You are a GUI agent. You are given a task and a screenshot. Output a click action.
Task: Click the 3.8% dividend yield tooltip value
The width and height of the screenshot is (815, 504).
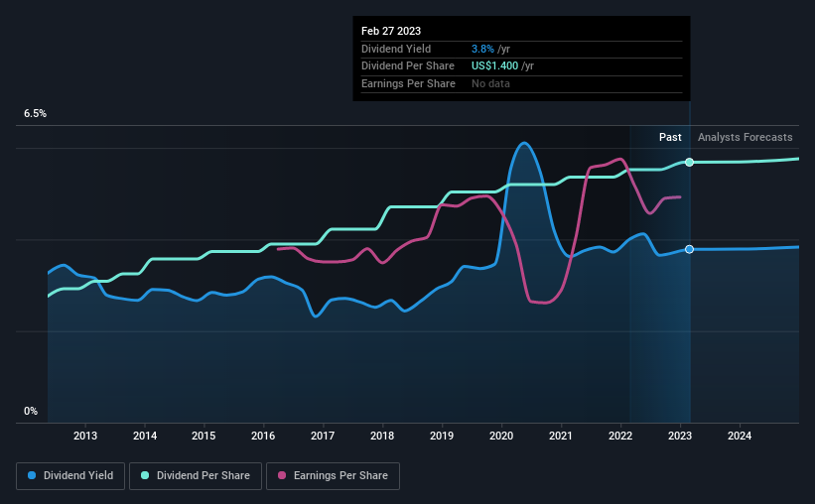coord(482,49)
